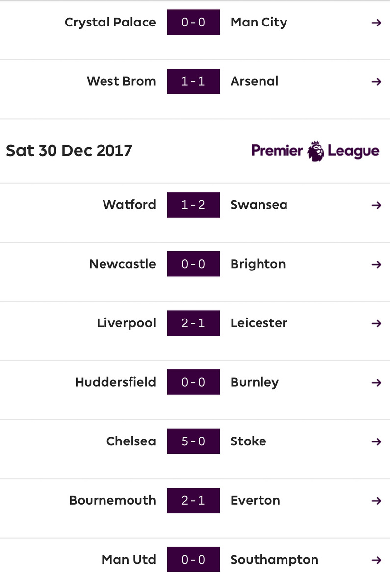This screenshot has height=588, width=390.
Task: Tap the arrow beside Newcastle vs Brighton
Action: 376,265
